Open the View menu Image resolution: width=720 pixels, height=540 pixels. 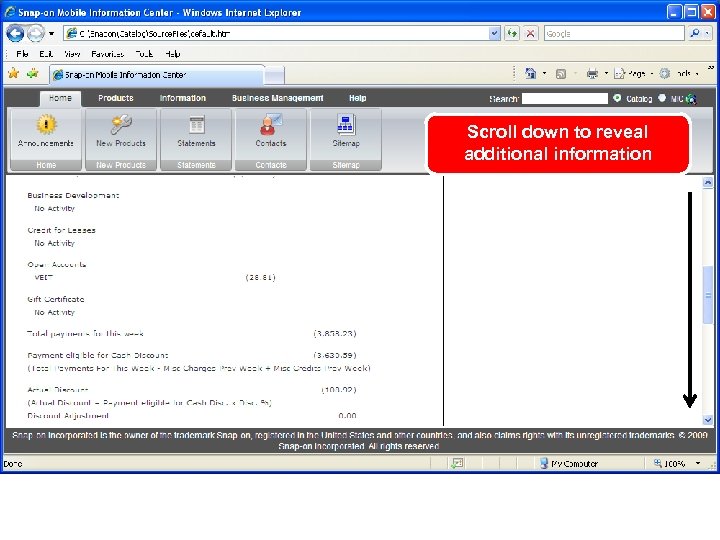point(72,54)
